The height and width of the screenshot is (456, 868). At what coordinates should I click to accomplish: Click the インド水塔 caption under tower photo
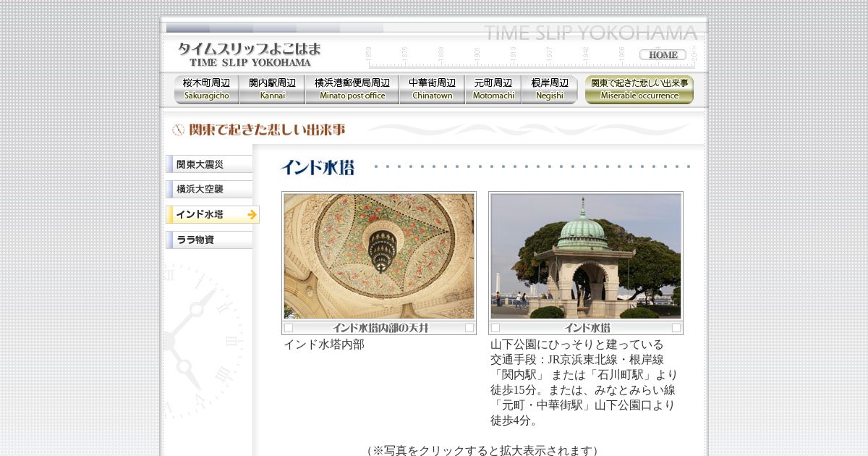coord(587,328)
